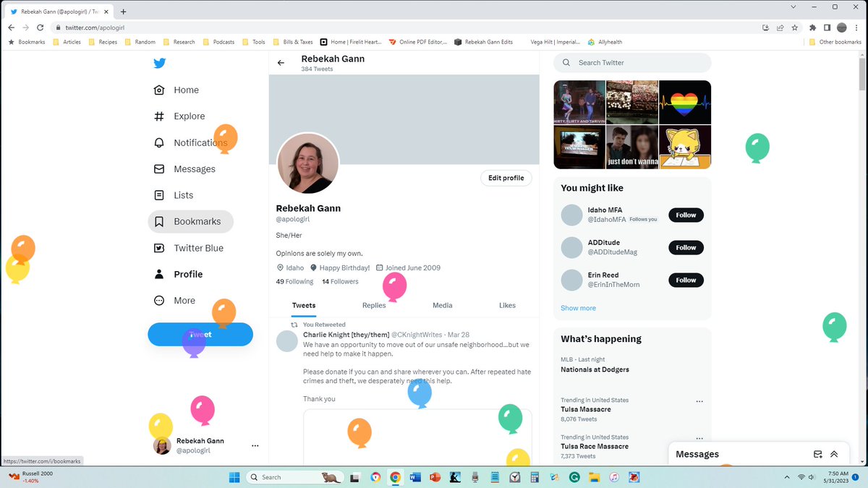Open Chrome side panel icon
This screenshot has height=488, width=868.
[827, 27]
